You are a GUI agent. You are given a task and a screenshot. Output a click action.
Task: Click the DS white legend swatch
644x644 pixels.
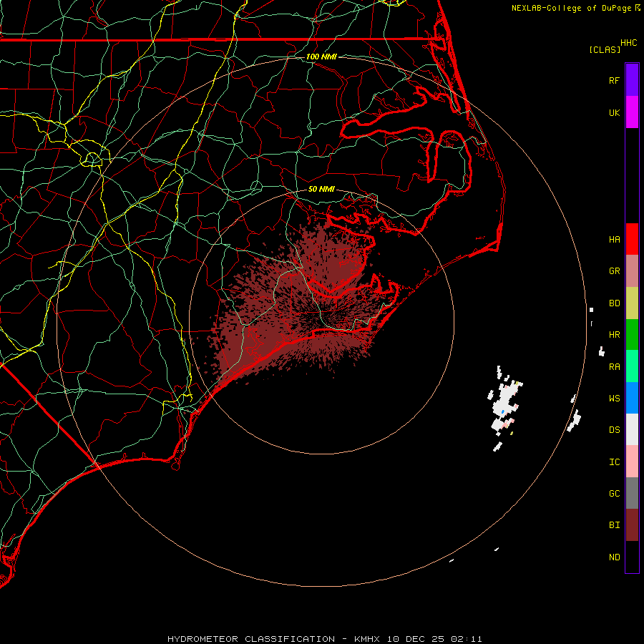(x=632, y=429)
